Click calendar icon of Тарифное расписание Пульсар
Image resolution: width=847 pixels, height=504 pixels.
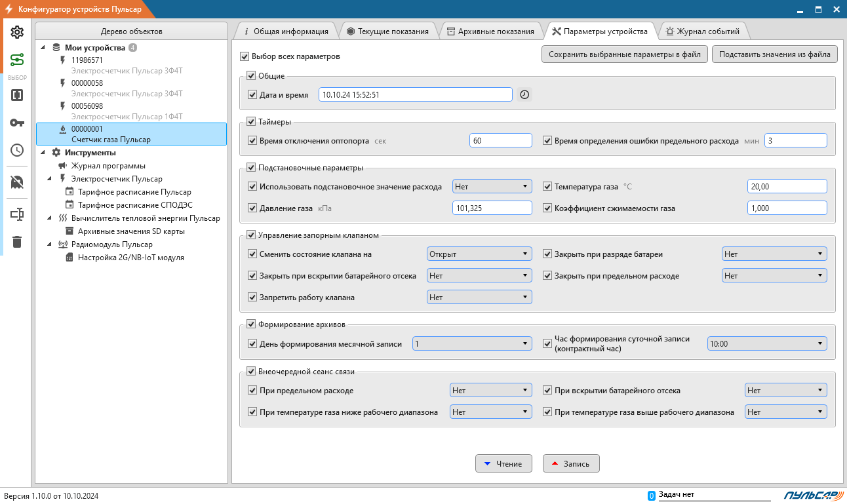click(69, 192)
